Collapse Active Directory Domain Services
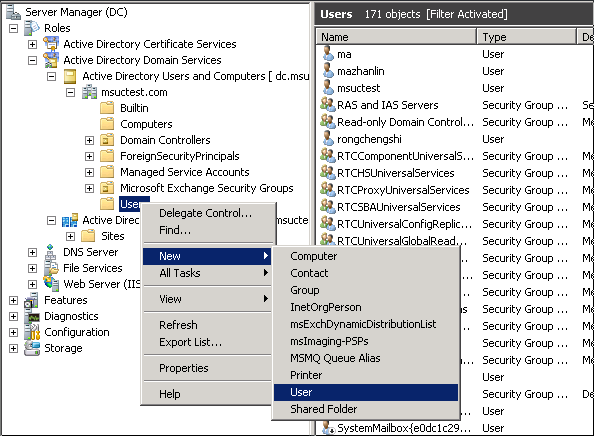Image resolution: width=594 pixels, height=436 pixels. pos(33,60)
